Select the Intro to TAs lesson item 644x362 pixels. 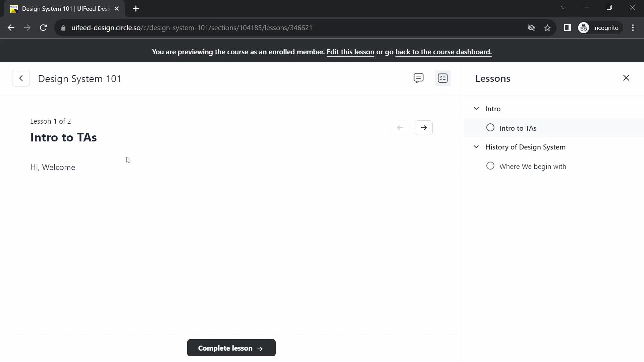(518, 128)
